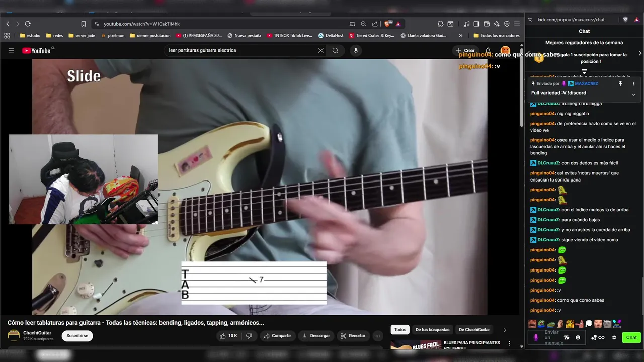Image resolution: width=644 pixels, height=362 pixels.
Task: Open the 'redes' bookmark folder
Action: pyautogui.click(x=54, y=36)
